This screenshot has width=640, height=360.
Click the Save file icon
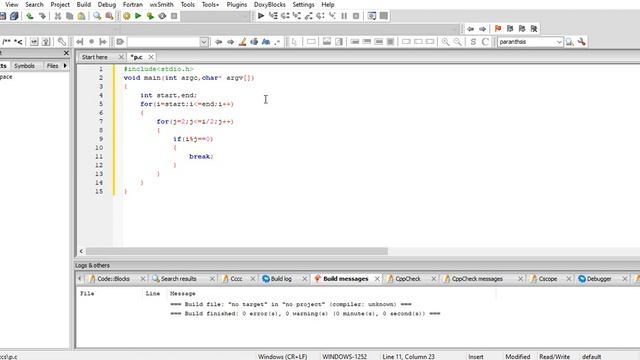tap(3, 16)
